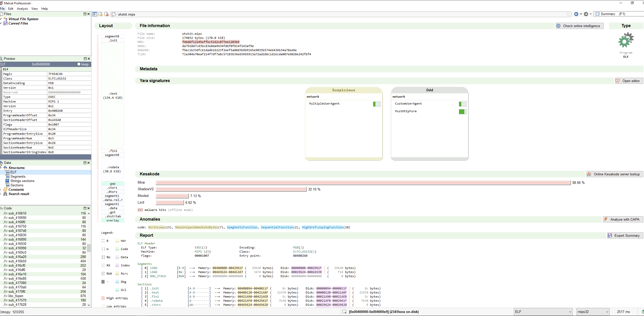The image size is (644, 316).
Task: Open the Edit menu
Action: coord(11,8)
